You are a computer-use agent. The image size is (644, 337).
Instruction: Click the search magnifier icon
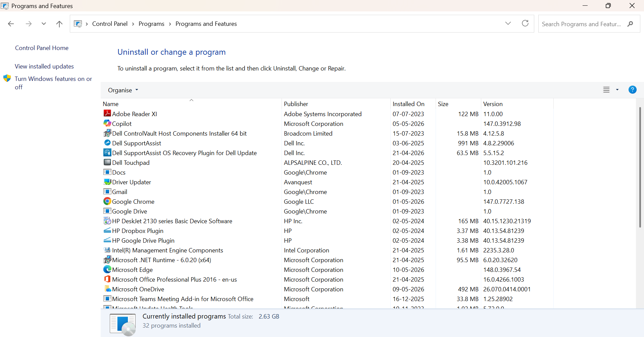pyautogui.click(x=630, y=24)
